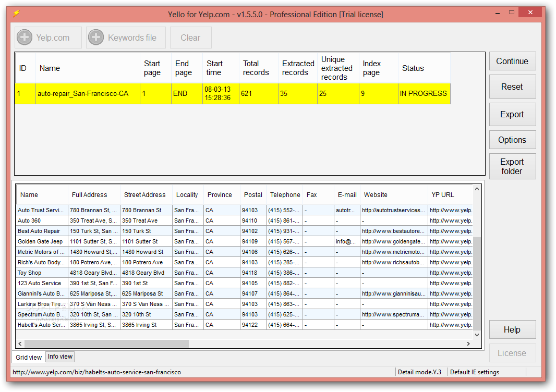Click the Clear button

tap(191, 38)
